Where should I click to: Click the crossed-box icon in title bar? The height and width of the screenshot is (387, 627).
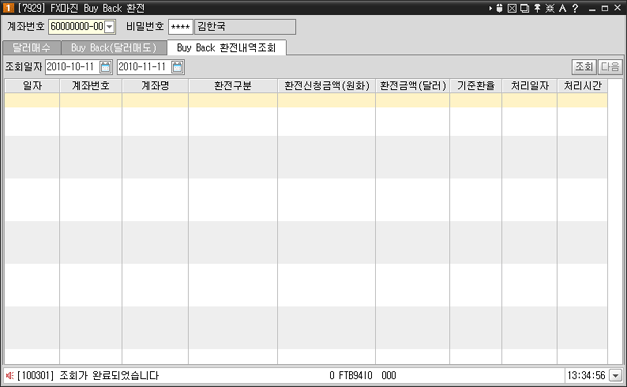[512, 8]
